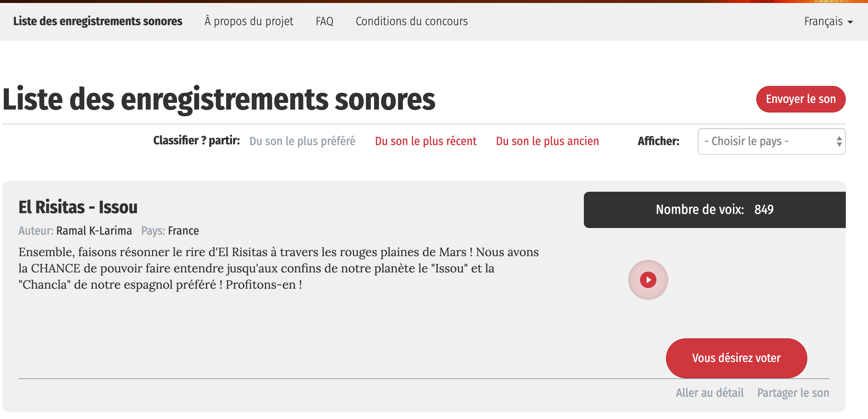Viewport: 868px width, 419px height.
Task: Sort by Du son le plus préféré
Action: point(302,141)
